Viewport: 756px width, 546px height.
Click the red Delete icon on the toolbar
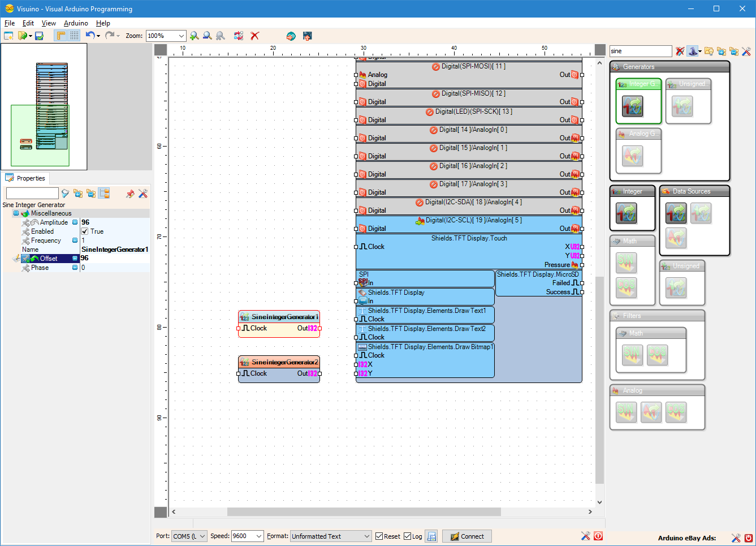click(254, 36)
